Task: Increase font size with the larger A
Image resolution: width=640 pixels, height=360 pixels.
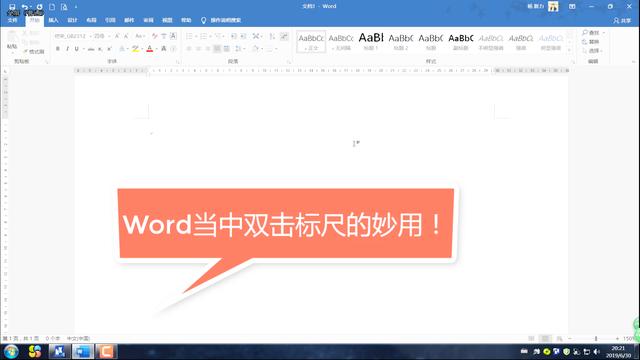Action: [x=117, y=36]
